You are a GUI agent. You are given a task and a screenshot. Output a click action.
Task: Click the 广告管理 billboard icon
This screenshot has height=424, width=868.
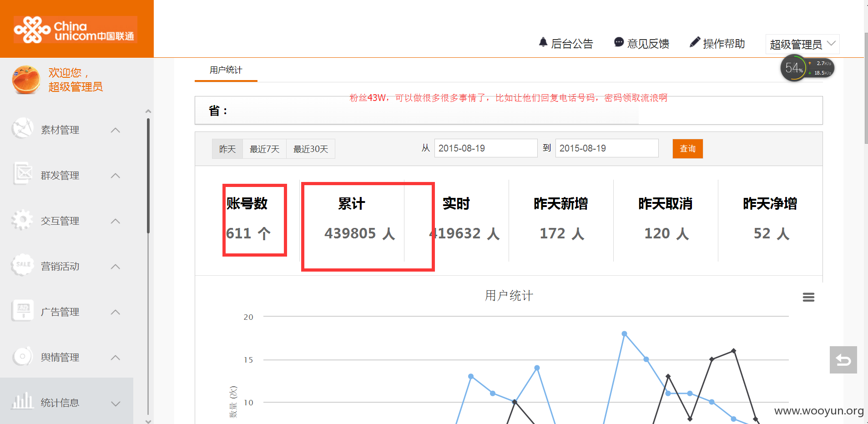(23, 311)
